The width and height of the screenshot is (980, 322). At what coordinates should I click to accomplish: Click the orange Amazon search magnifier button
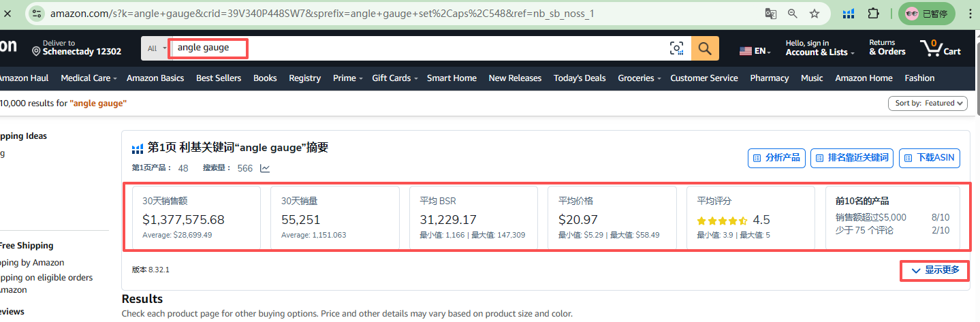[705, 48]
